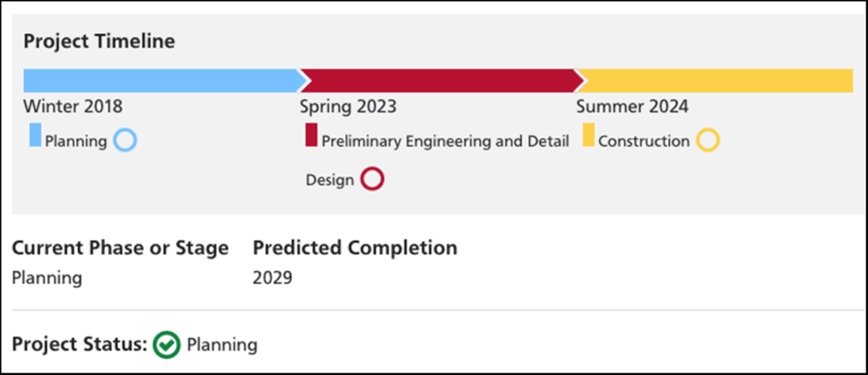Click the blue Planning timeline bar

coord(161,81)
